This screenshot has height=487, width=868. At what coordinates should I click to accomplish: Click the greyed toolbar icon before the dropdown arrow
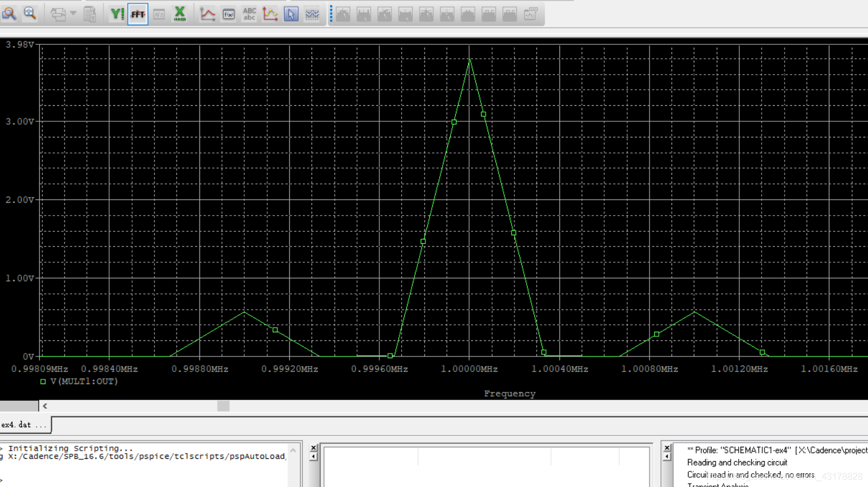click(57, 14)
